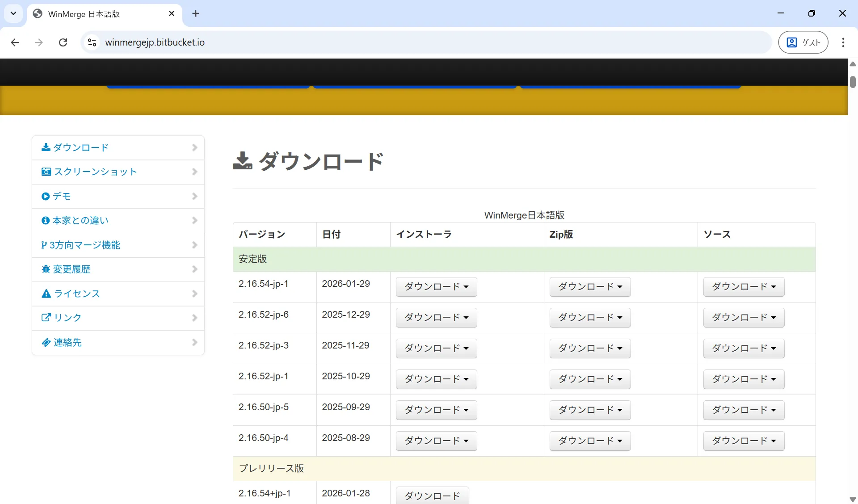This screenshot has width=858, height=504.
Task: Open the ソース download dropdown for 2.16.50-jp-5
Action: pos(743,410)
